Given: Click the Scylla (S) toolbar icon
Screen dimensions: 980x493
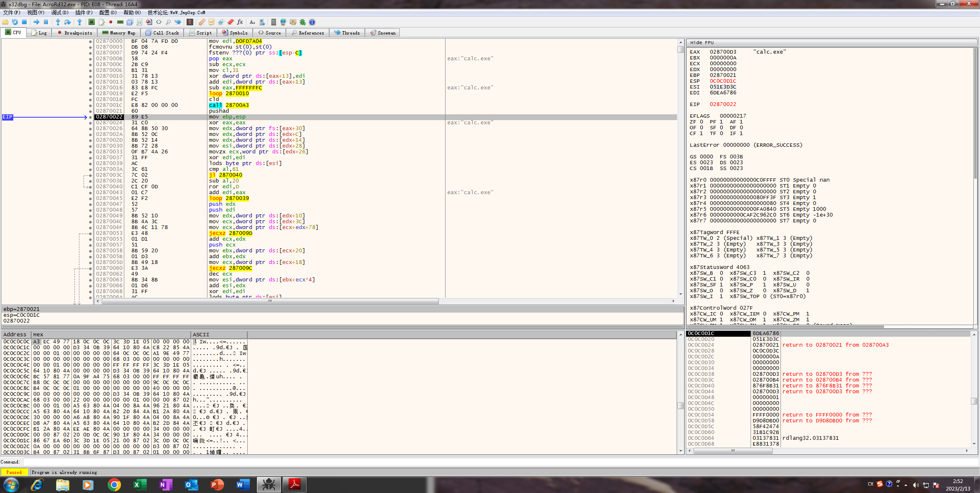Looking at the screenshot, I should point(190,22).
